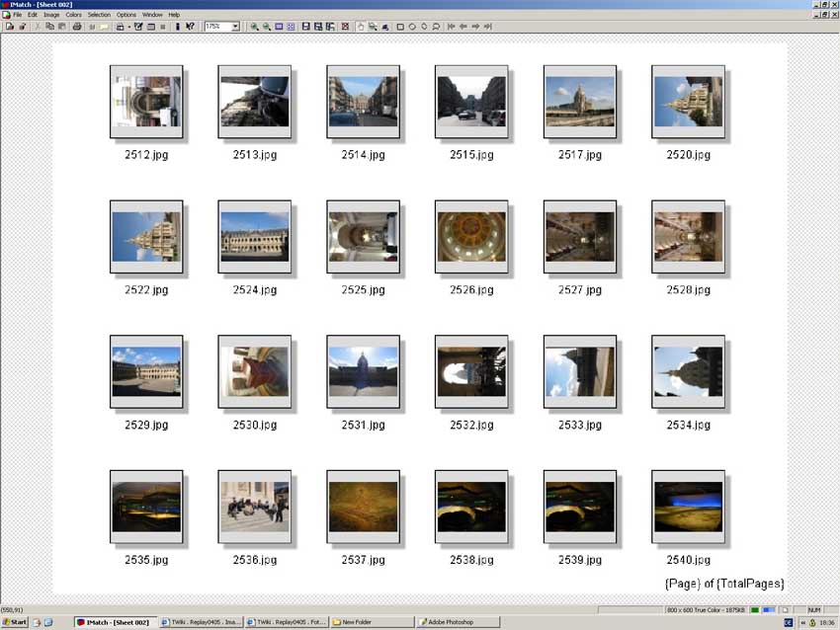Open the Selection menu
This screenshot has width=840, height=630.
pyautogui.click(x=99, y=15)
